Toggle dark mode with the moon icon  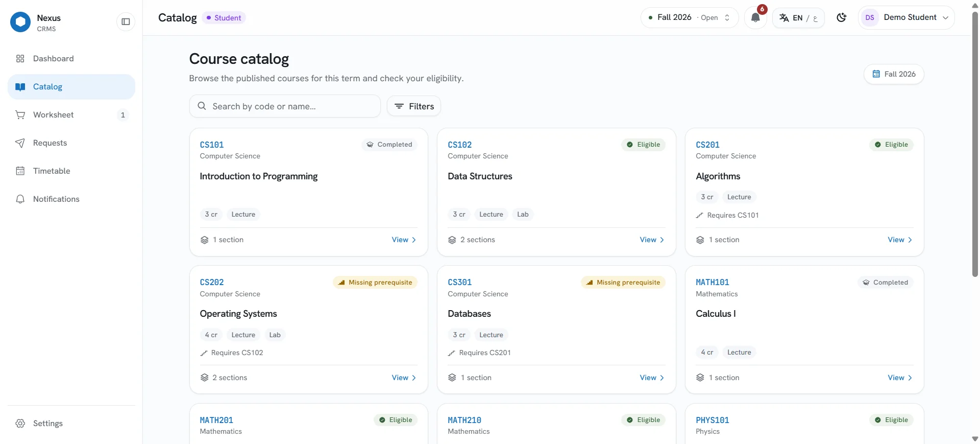(842, 18)
